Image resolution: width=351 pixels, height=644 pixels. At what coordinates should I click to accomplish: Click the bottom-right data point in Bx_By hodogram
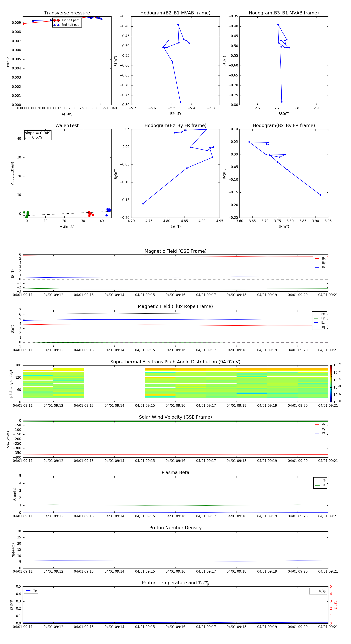[x=321, y=195]
